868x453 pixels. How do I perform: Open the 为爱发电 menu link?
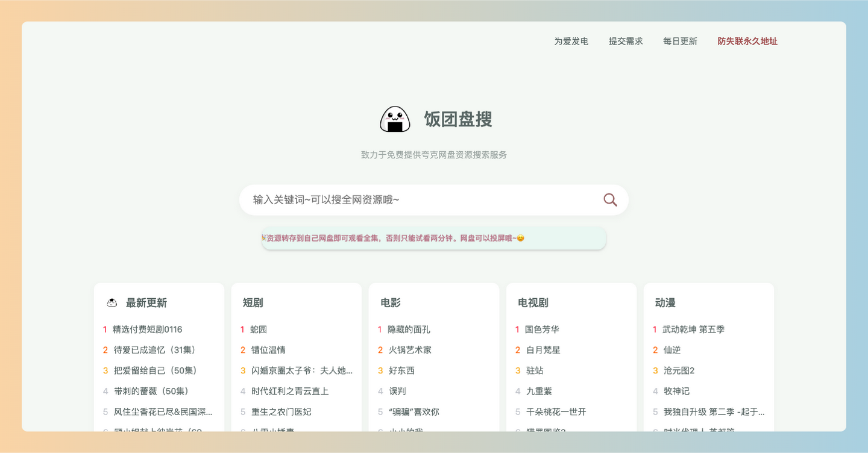point(571,41)
